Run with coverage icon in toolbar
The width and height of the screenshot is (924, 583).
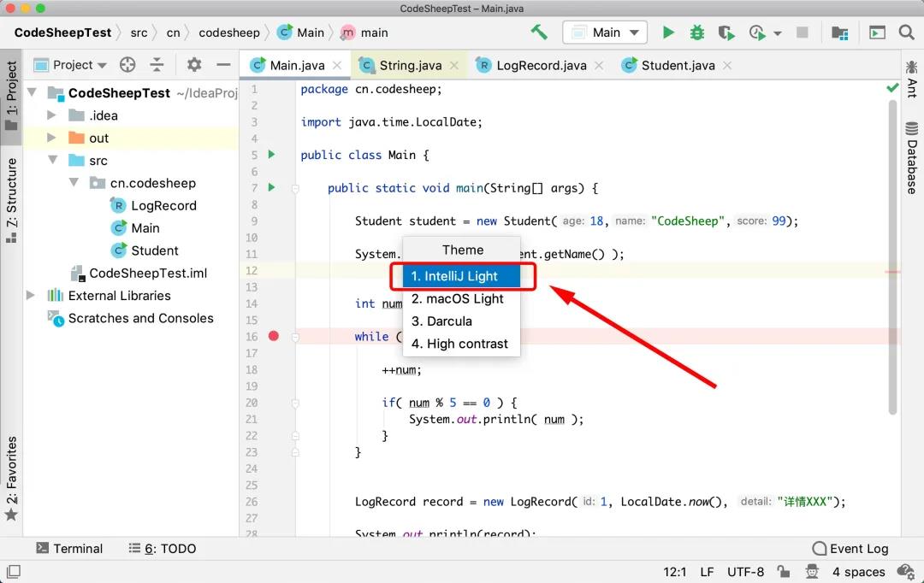(x=726, y=33)
